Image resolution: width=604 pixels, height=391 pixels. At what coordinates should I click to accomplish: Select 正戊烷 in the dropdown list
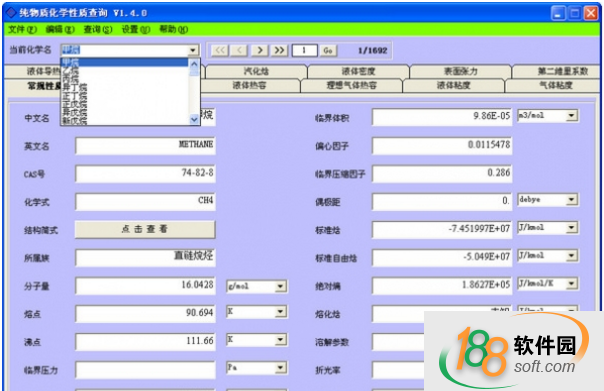(125, 104)
